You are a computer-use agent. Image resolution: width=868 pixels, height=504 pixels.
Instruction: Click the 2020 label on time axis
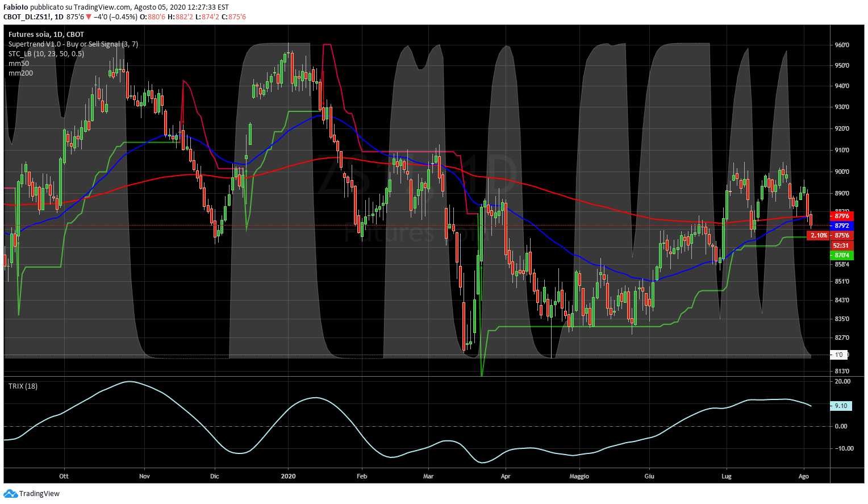coord(289,477)
